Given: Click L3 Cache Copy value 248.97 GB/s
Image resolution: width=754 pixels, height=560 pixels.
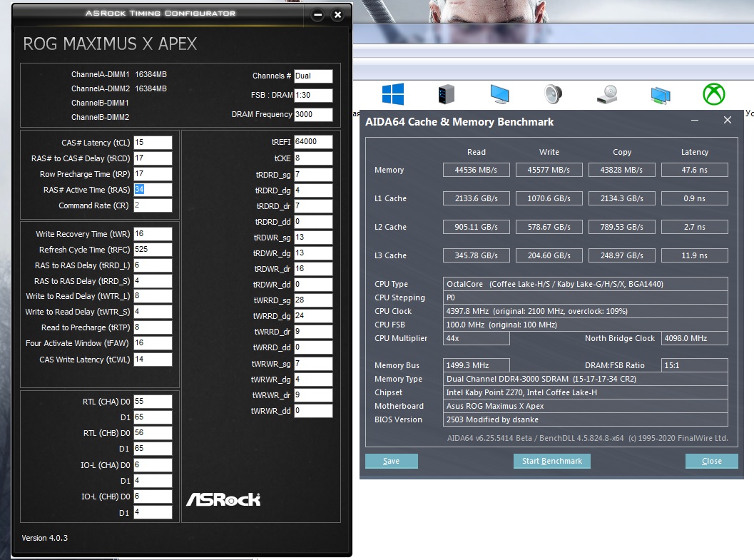Looking at the screenshot, I should pyautogui.click(x=622, y=255).
